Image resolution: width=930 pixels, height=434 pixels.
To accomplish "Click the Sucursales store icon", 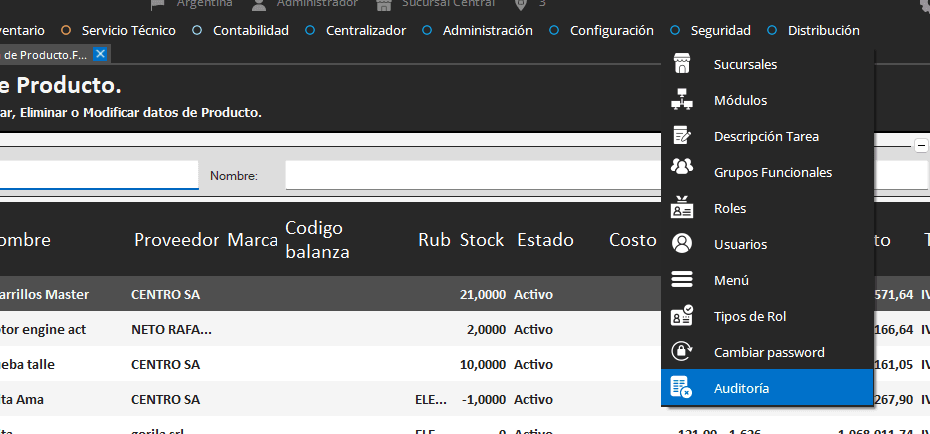I will click(682, 64).
